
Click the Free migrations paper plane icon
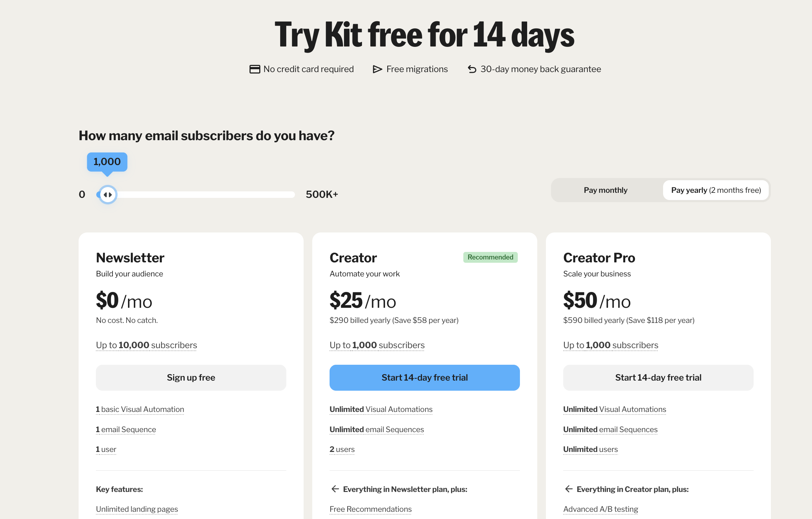377,69
